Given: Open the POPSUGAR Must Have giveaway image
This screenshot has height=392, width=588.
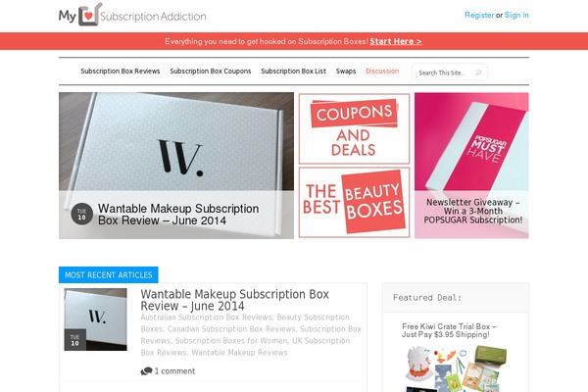Looking at the screenshot, I should 471,166.
